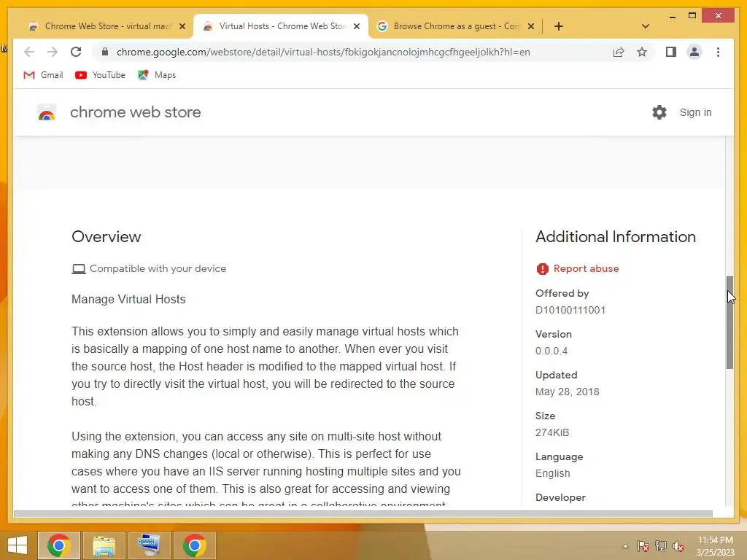Screen dimensions: 747x560
Task: Click the address bar URL
Action: click(x=323, y=52)
